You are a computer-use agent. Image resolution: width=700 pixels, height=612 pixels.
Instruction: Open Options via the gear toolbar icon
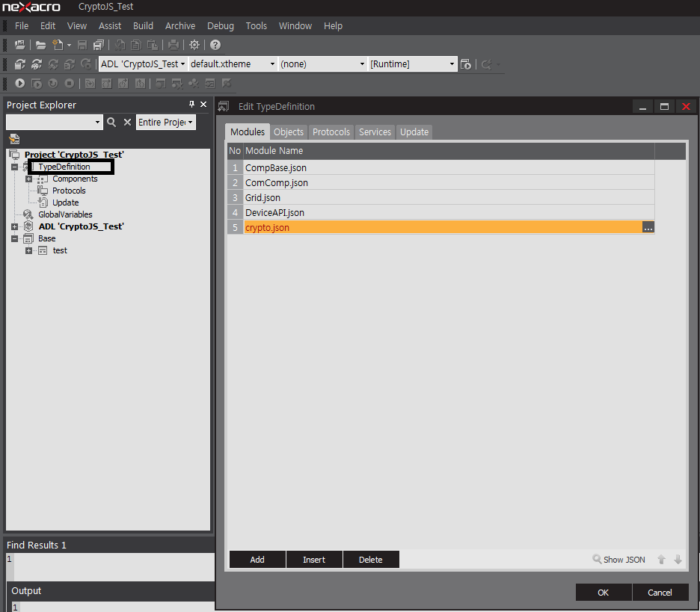click(x=194, y=45)
